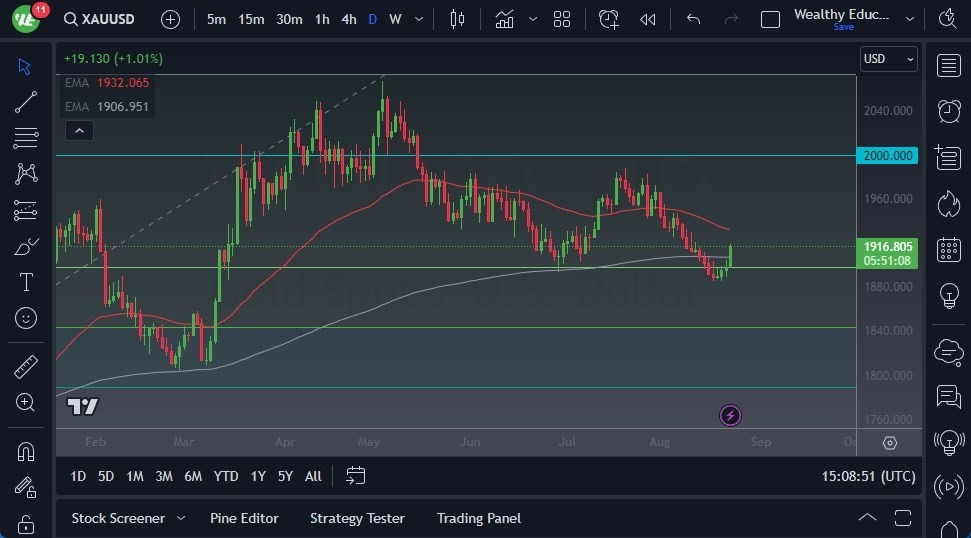Switch to 4h timeframe
This screenshot has height=538, width=971.
(x=348, y=19)
